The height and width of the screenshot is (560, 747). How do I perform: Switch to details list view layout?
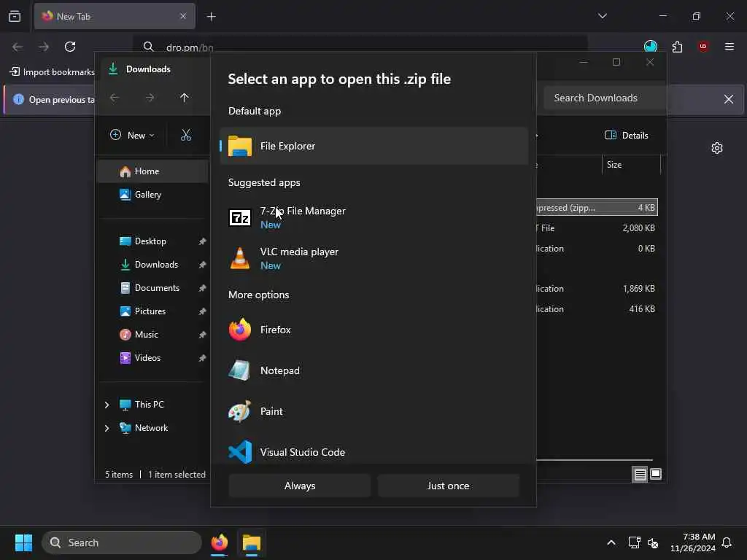tap(640, 474)
